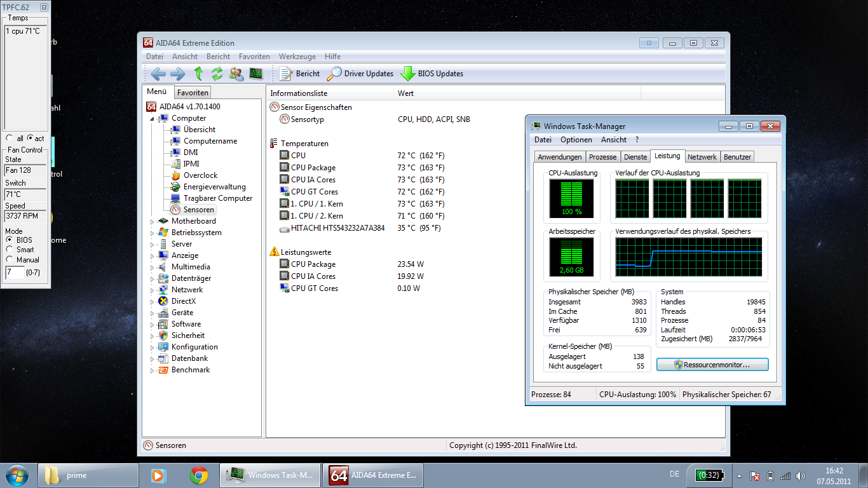
Task: Click the Informationsliste column header
Action: click(329, 93)
